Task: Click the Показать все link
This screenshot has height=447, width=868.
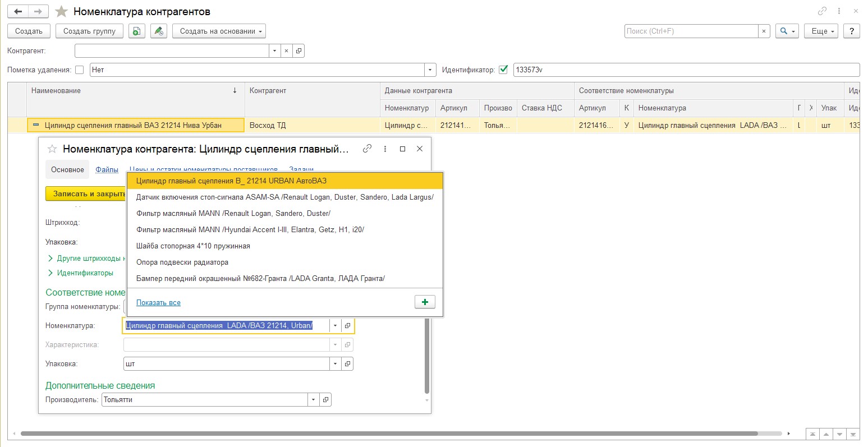Action: pos(158,303)
